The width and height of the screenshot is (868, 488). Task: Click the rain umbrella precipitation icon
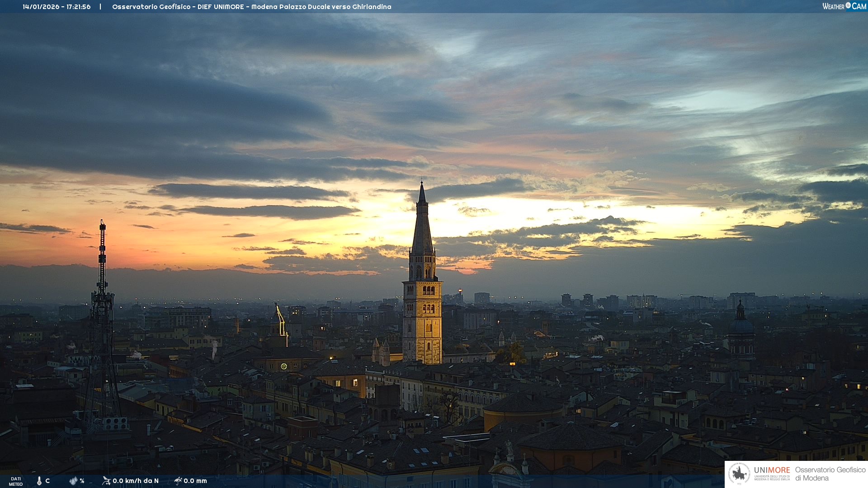(x=178, y=480)
